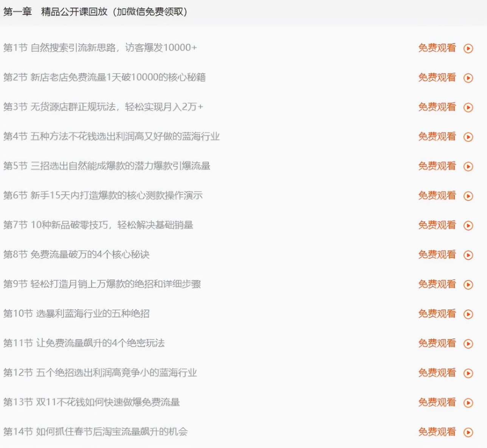
Task: Click the play icon for 第11节
Action: (x=468, y=344)
